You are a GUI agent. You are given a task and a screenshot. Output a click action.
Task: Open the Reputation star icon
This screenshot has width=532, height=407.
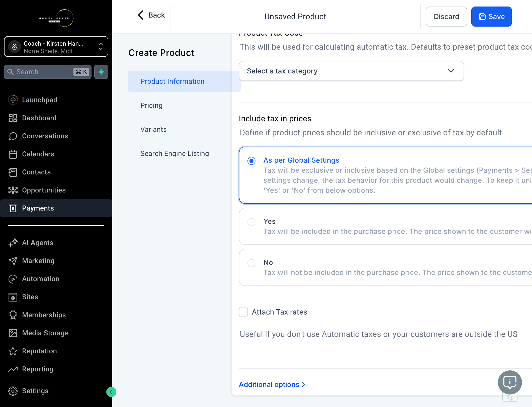(13, 351)
